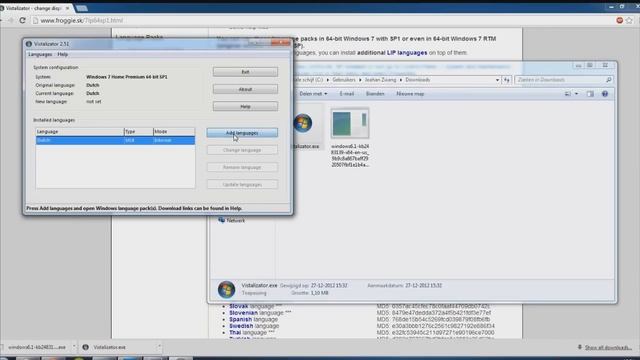Click Branden in Explorer toolbar
This screenshot has height=360, width=640.
(375, 94)
